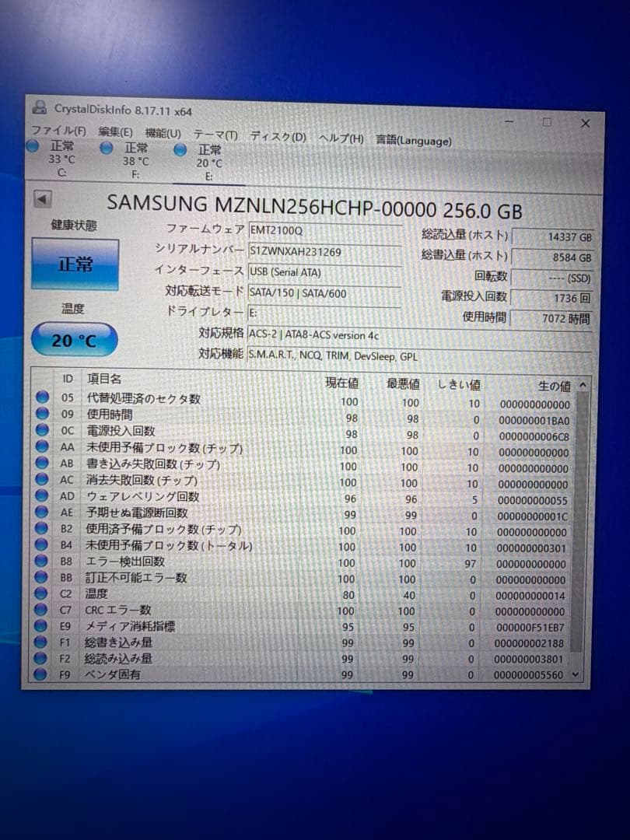Screen dimensions: 630x840
Task: Click the status icon for attribute B2
Action: (x=41, y=527)
